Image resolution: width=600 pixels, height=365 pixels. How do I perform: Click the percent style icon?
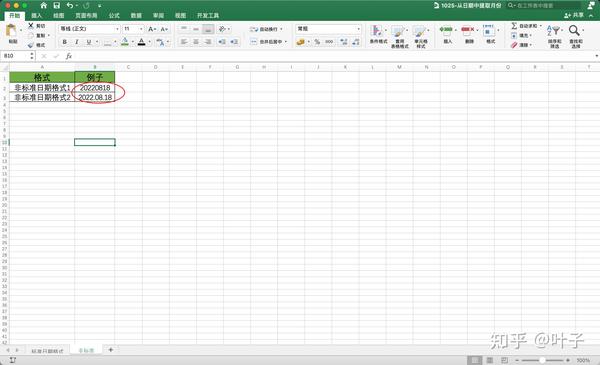pos(317,42)
